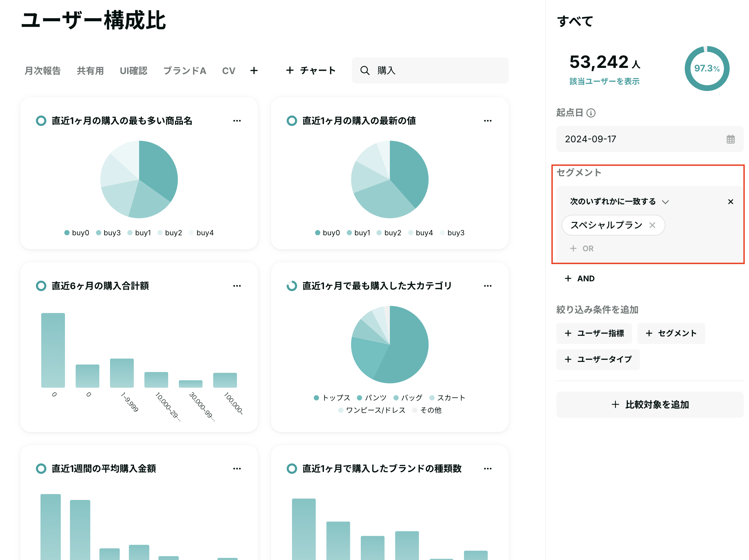The image size is (749, 560).
Task: Open options menu for 直近1ヶ月の購入の最も多い商品名
Action: coord(237,121)
